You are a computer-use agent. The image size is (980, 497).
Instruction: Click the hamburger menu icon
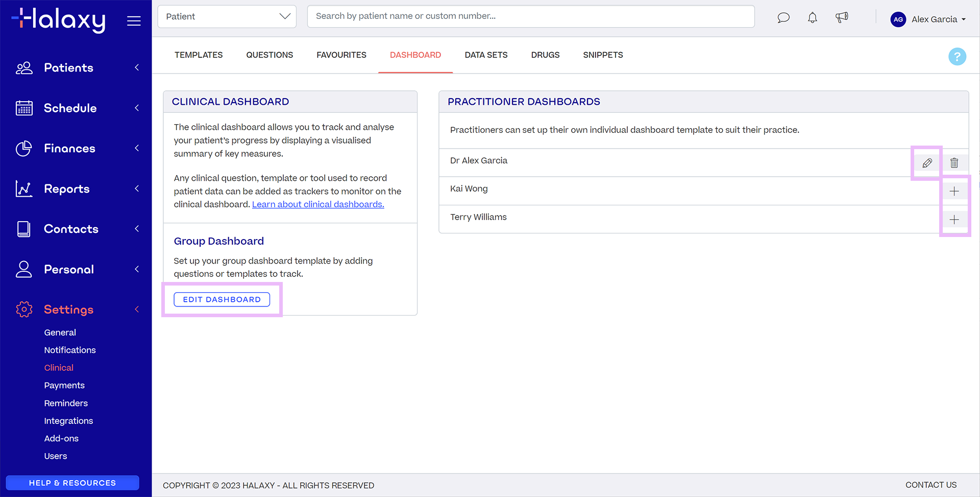pos(134,20)
